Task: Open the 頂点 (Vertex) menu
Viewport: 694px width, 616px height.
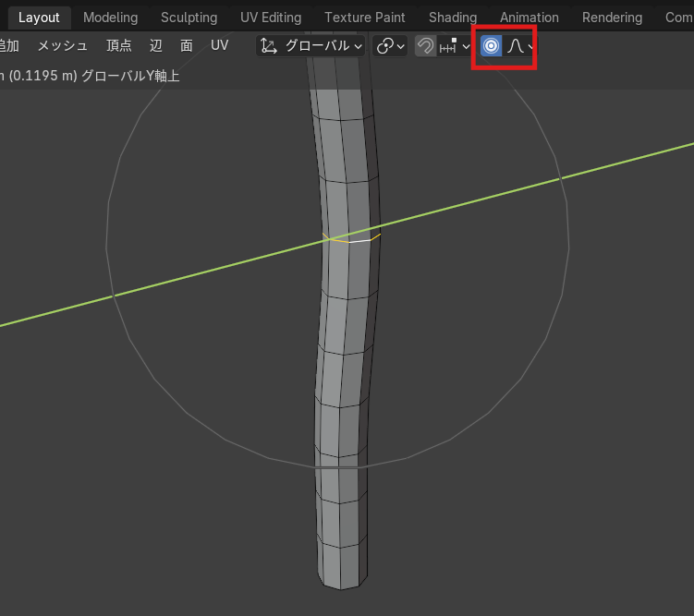Action: tap(118, 45)
